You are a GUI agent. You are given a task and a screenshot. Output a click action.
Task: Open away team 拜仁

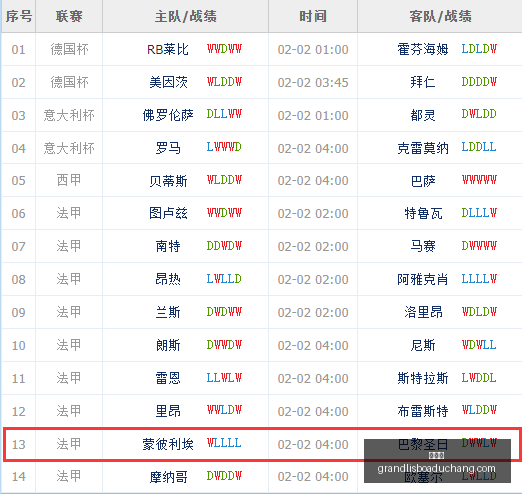pos(423,82)
